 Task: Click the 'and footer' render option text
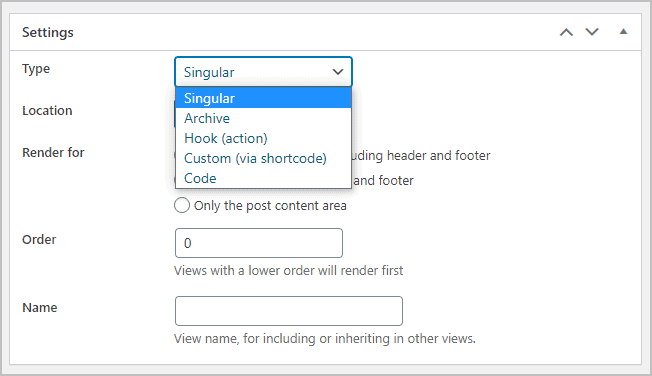(x=383, y=181)
